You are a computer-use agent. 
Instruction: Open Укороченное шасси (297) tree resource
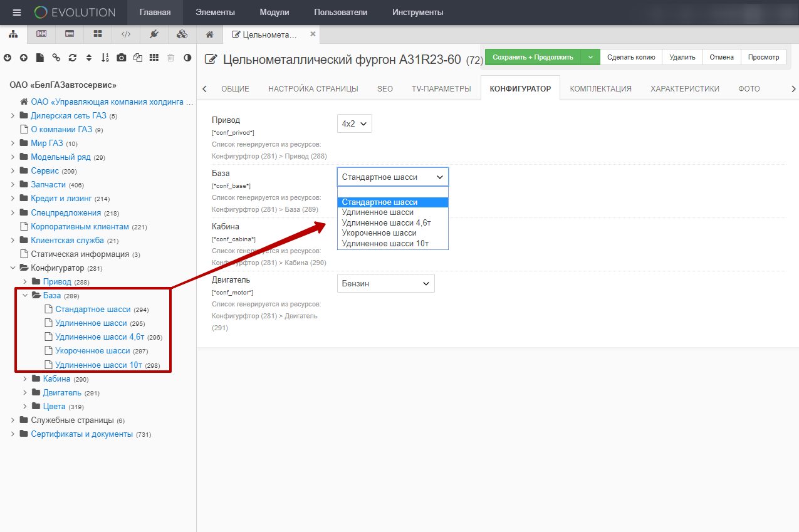click(x=93, y=350)
